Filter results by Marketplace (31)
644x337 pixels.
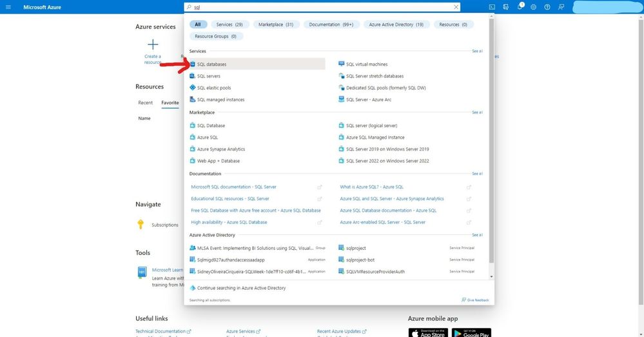[276, 25]
